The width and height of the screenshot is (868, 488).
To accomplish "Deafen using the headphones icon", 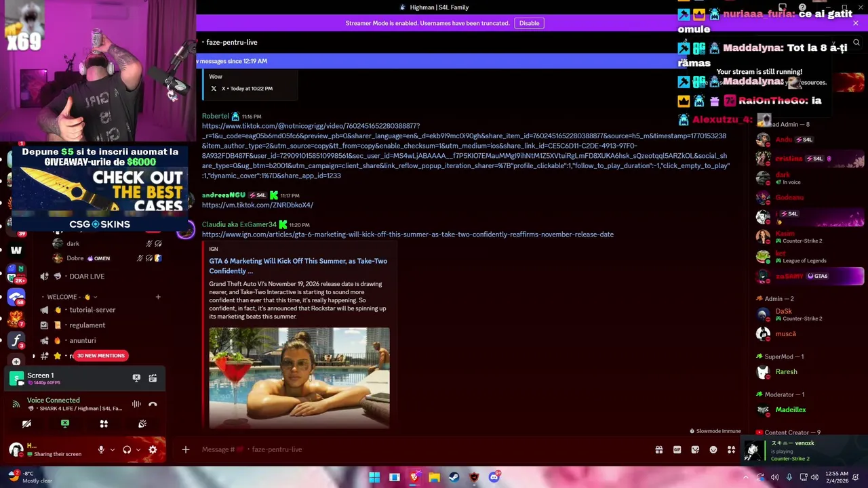I will [x=127, y=449].
